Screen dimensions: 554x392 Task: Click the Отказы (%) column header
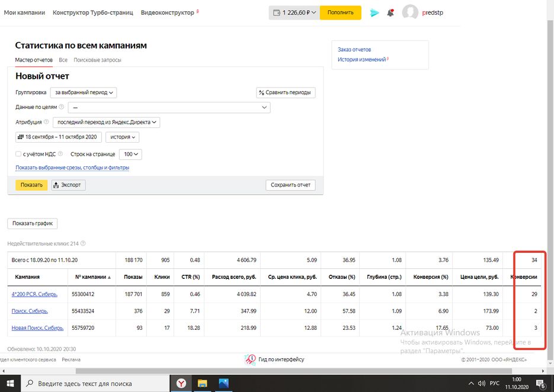pyautogui.click(x=342, y=277)
